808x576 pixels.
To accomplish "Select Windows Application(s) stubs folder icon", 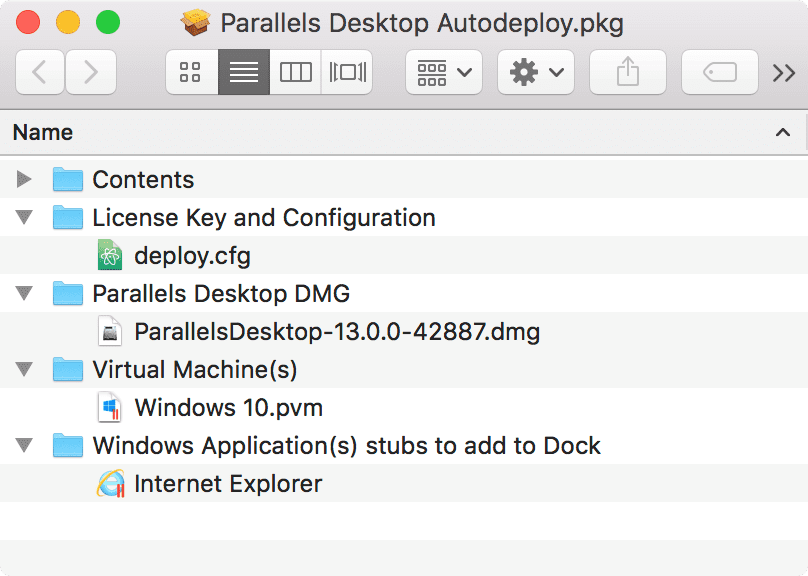I will (68, 445).
